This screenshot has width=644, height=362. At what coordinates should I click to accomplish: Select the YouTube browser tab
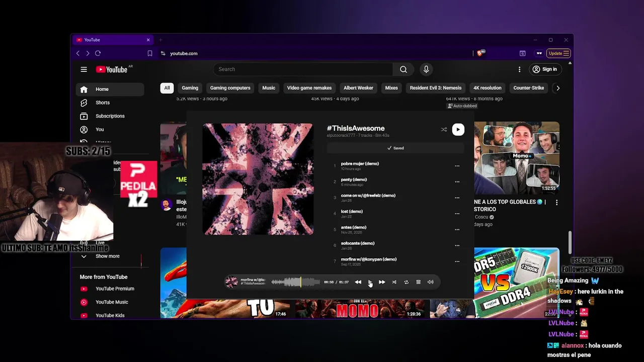[x=113, y=40]
